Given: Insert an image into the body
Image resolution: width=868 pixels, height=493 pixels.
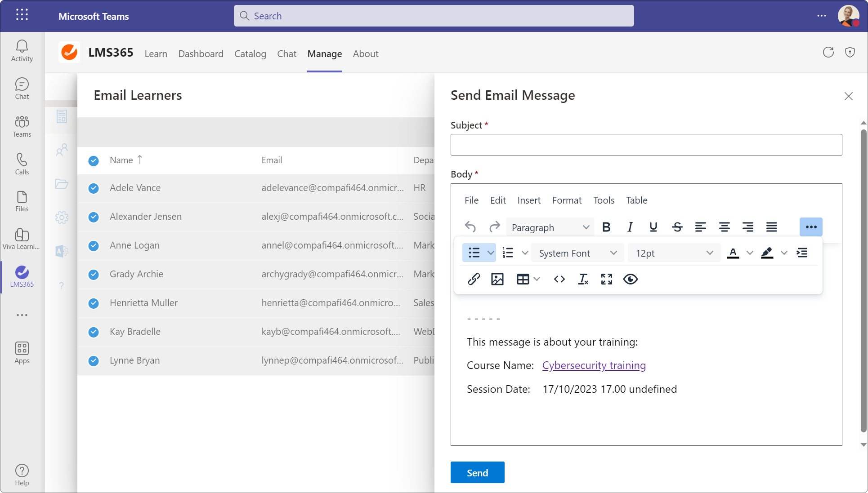Looking at the screenshot, I should coord(497,279).
